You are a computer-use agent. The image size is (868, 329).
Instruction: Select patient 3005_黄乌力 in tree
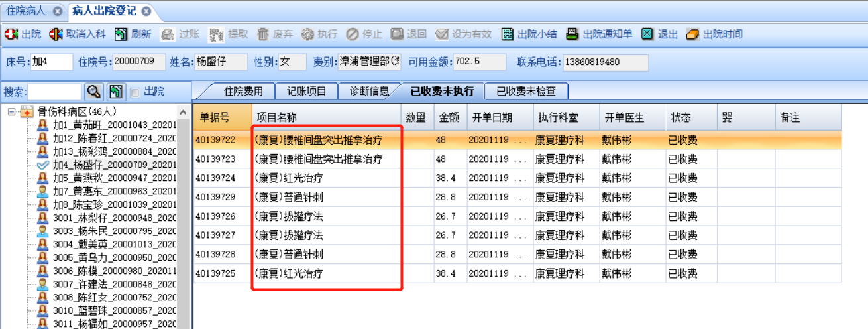115,257
